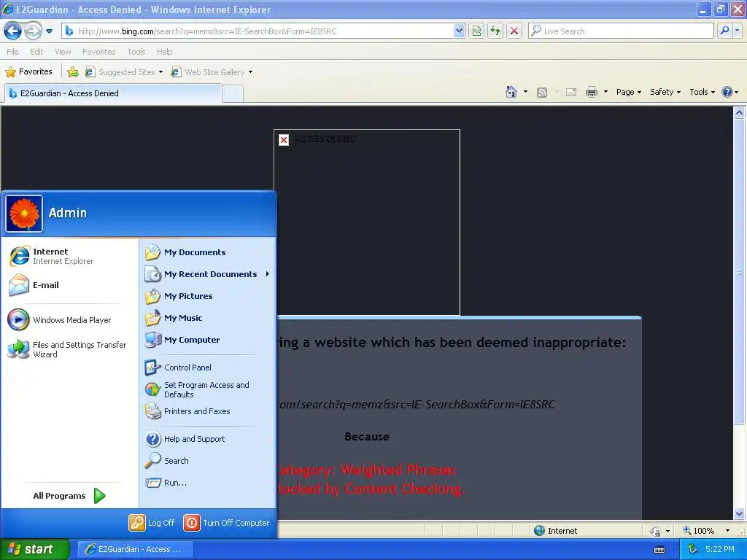Screen dimensions: 747x560
Task: Click the RSS feeds icon
Action: point(542,93)
